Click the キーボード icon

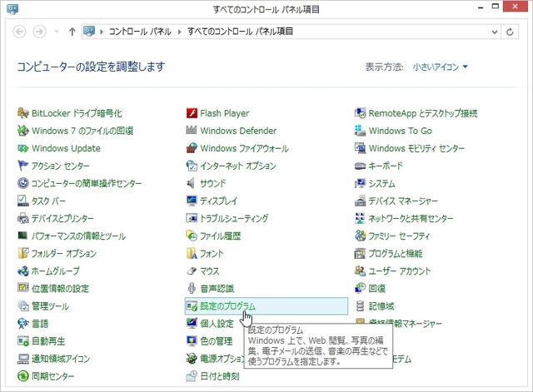(x=360, y=166)
